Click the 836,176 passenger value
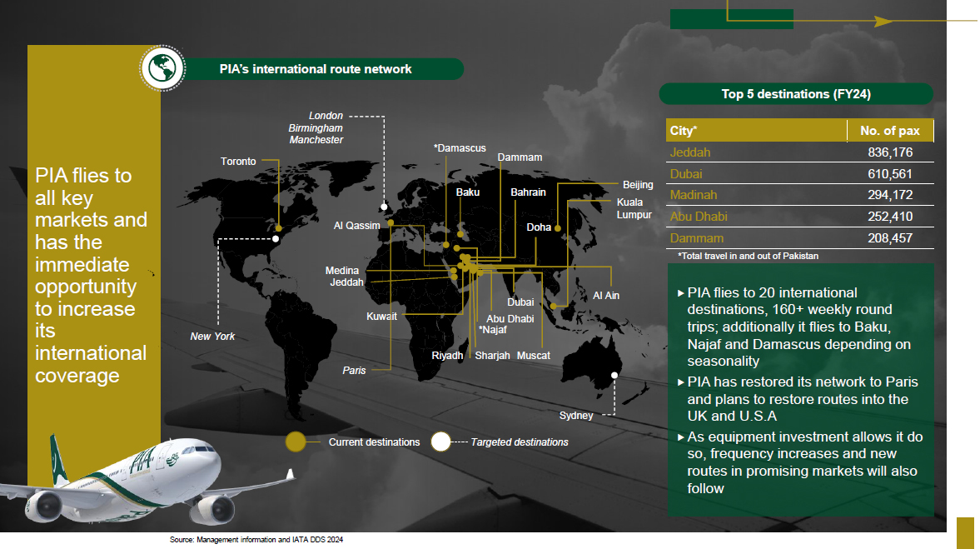 [890, 152]
